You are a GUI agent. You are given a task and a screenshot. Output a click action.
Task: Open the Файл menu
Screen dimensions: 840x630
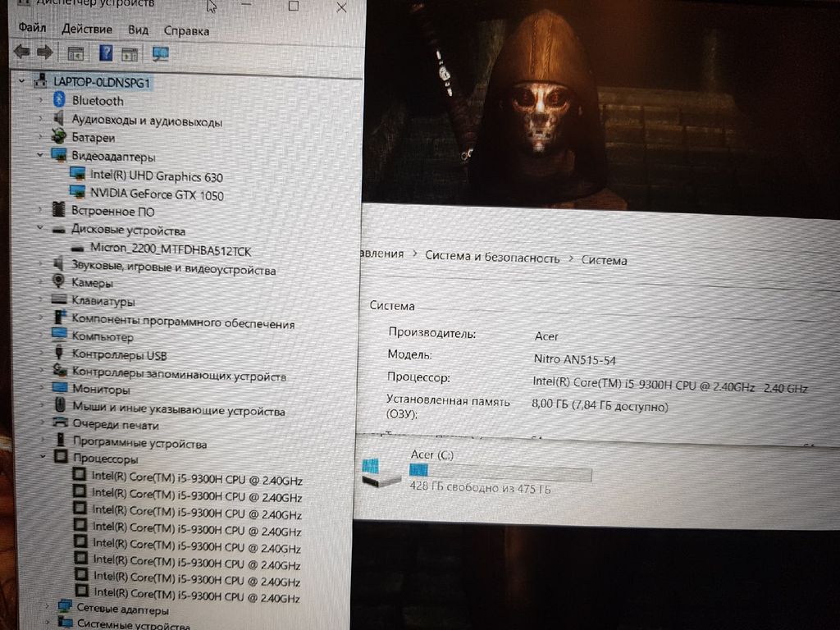click(32, 28)
